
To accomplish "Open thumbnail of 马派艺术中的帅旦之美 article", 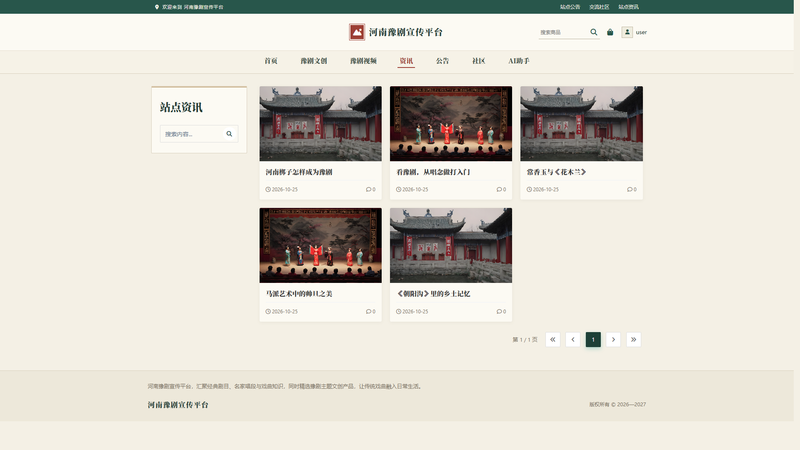I will pyautogui.click(x=320, y=245).
